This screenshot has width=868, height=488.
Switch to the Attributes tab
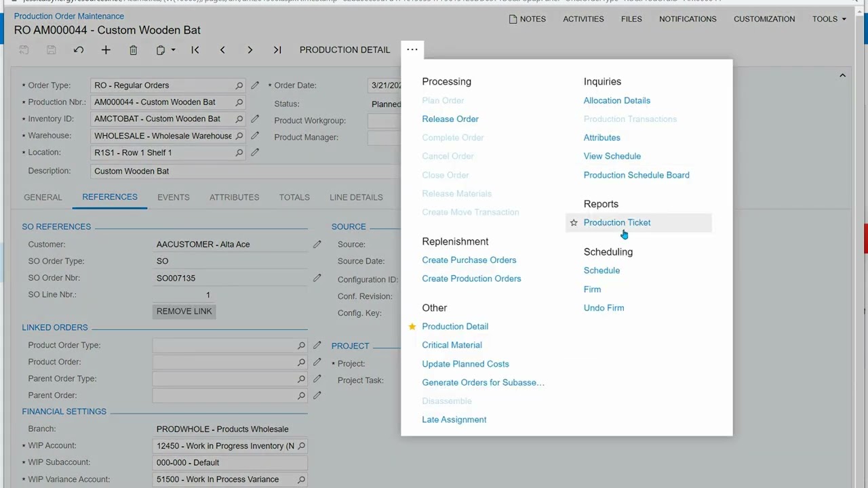point(234,197)
